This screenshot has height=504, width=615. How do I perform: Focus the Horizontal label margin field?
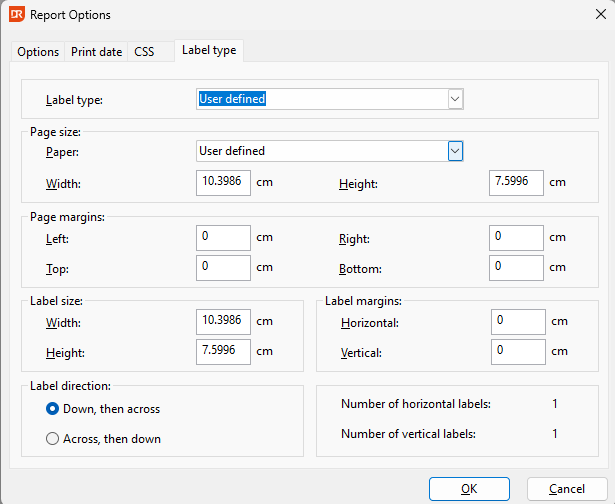(x=518, y=322)
